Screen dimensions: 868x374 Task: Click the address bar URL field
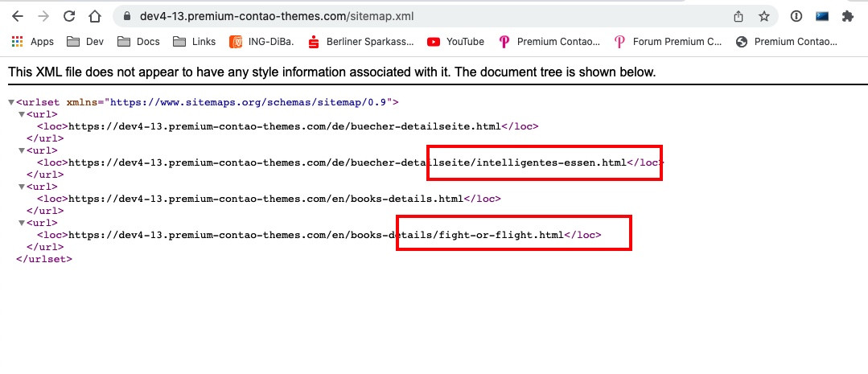tap(402, 16)
